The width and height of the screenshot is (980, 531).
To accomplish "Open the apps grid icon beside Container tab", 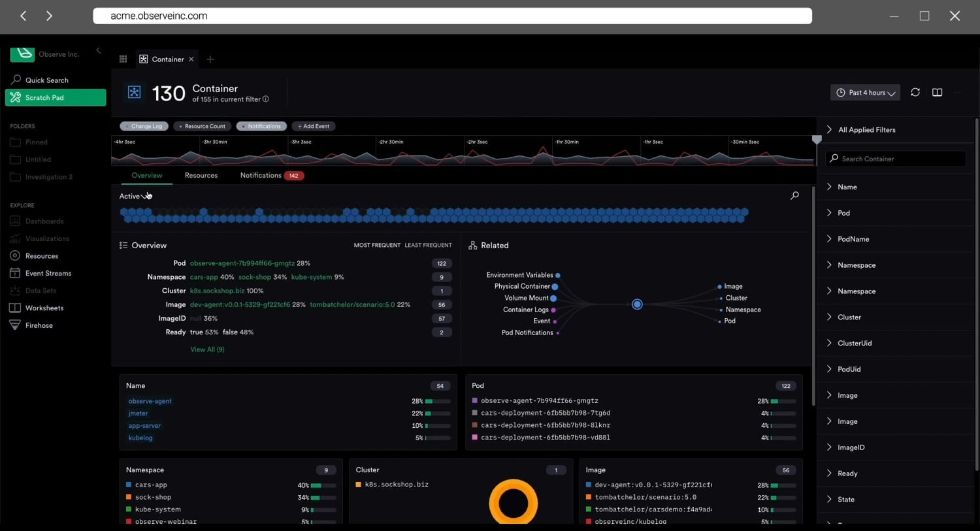I will click(123, 59).
